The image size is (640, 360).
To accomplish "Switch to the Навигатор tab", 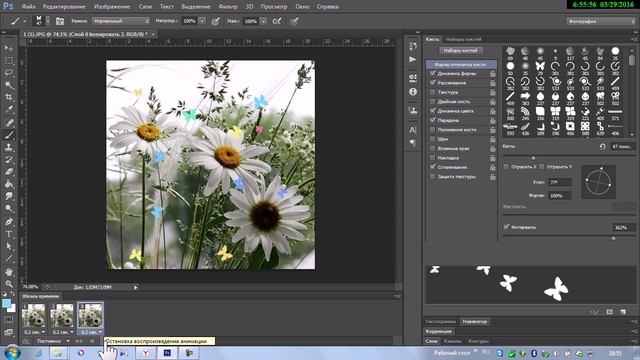I will point(475,322).
